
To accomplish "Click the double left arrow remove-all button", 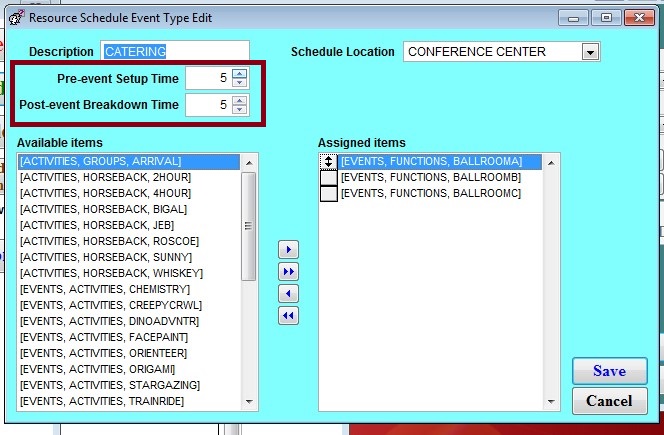I will coord(289,316).
